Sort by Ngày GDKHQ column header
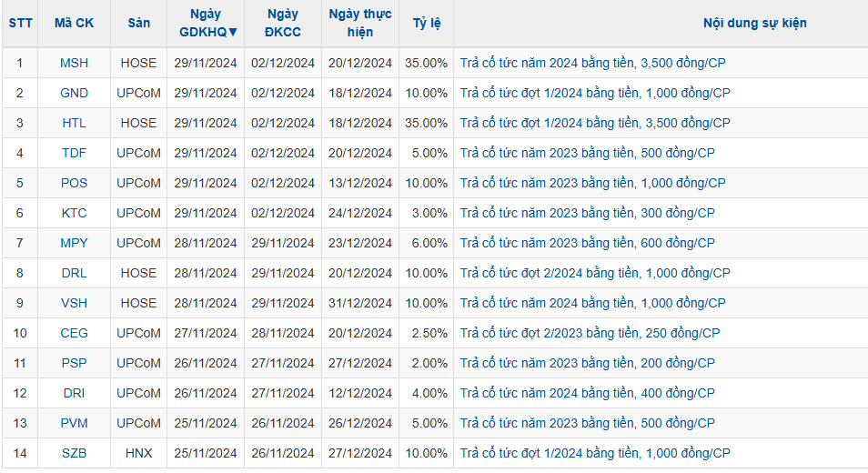 [x=206, y=24]
